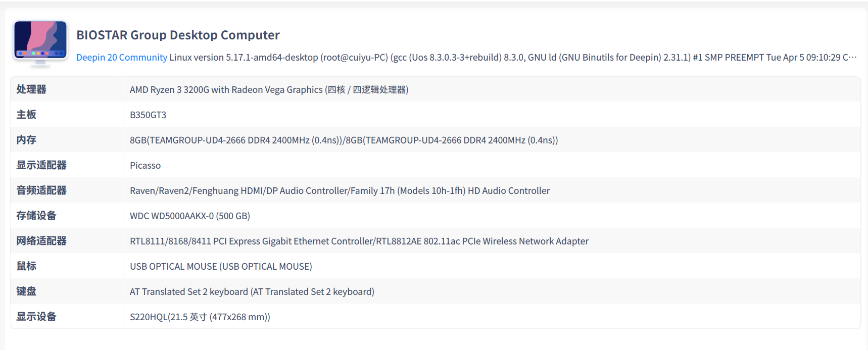This screenshot has height=350, width=868.
Task: Select the 处理器 row label
Action: 31,89
